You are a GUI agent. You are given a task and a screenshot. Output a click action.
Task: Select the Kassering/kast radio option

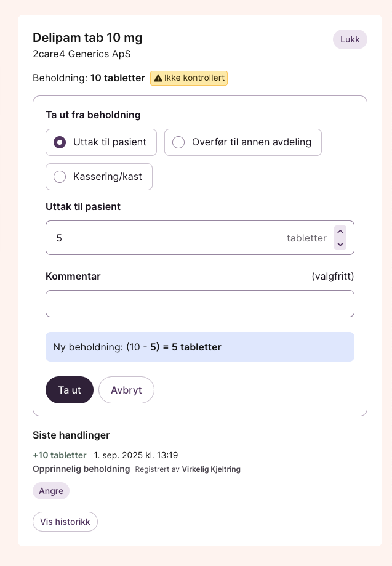[x=60, y=177]
